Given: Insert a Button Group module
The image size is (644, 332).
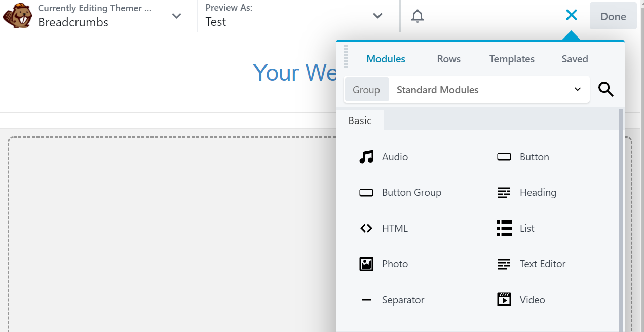Looking at the screenshot, I should point(411,192).
